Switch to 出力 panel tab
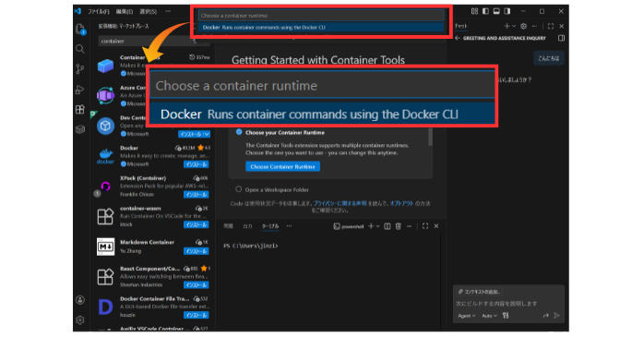The height and width of the screenshot is (337, 644). (x=247, y=226)
